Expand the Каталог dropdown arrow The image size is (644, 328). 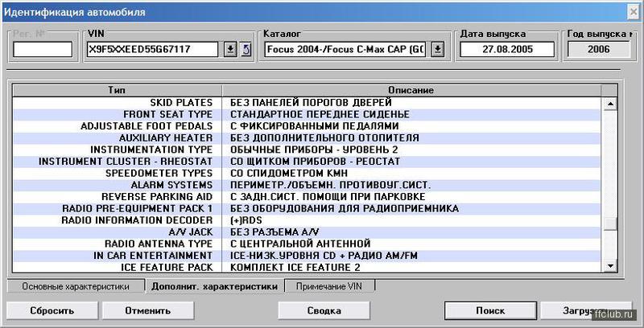pyautogui.click(x=438, y=50)
